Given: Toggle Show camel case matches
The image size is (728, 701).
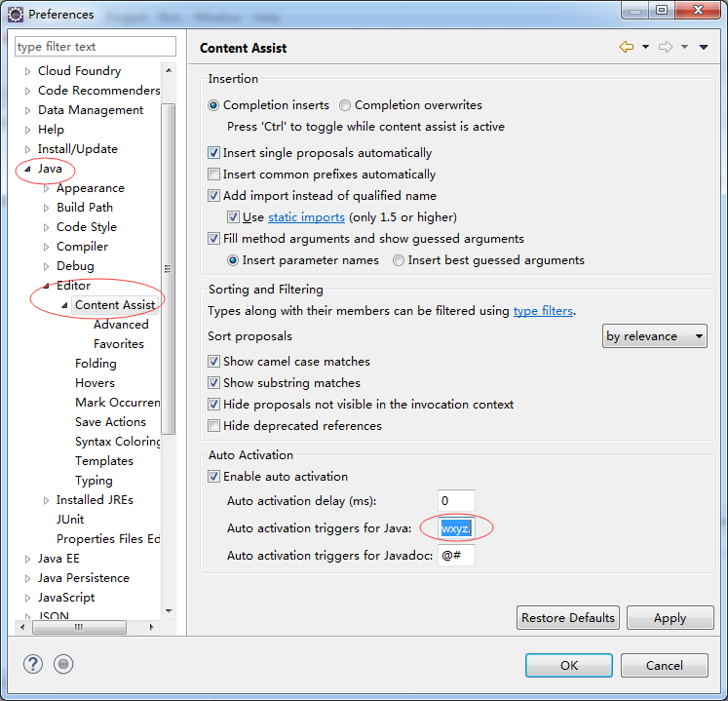Looking at the screenshot, I should [213, 362].
